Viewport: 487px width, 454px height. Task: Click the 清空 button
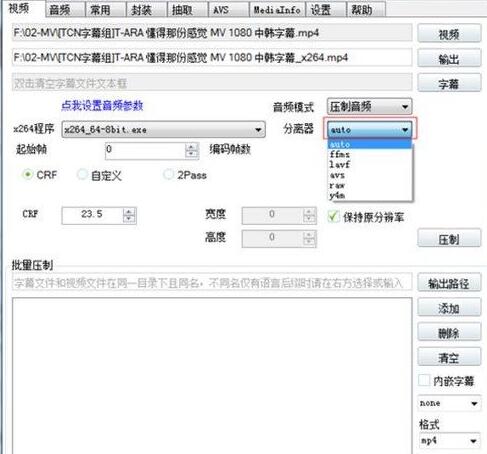[x=449, y=357]
